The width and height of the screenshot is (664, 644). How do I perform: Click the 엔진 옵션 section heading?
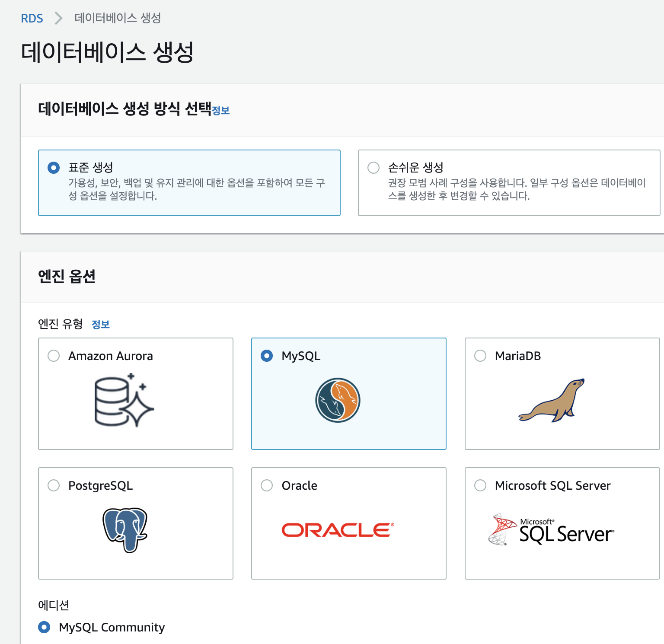click(67, 276)
